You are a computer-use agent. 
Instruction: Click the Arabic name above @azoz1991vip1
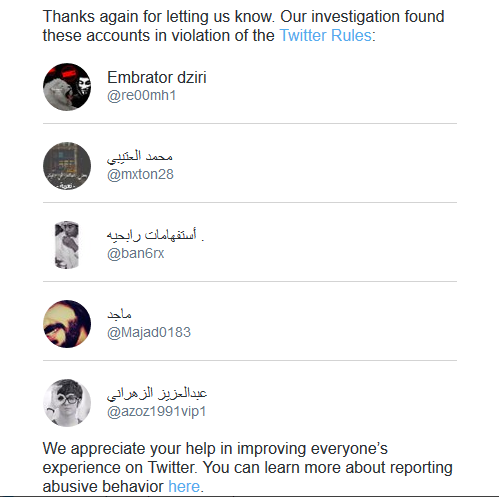point(157,393)
